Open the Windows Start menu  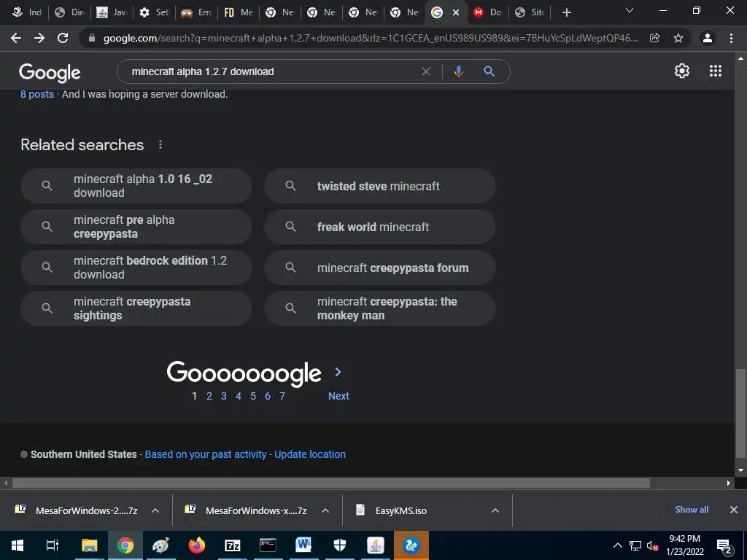click(x=18, y=545)
